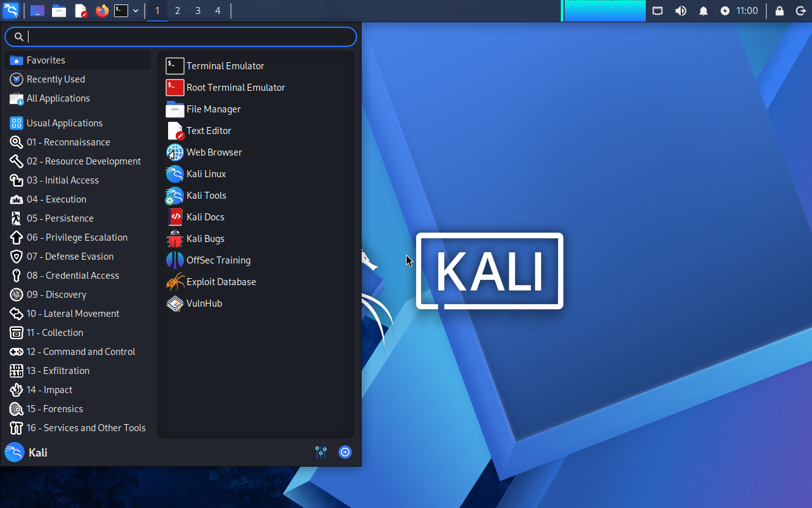Select the Recently Used category
Screen dimensions: 812x508
coord(55,79)
